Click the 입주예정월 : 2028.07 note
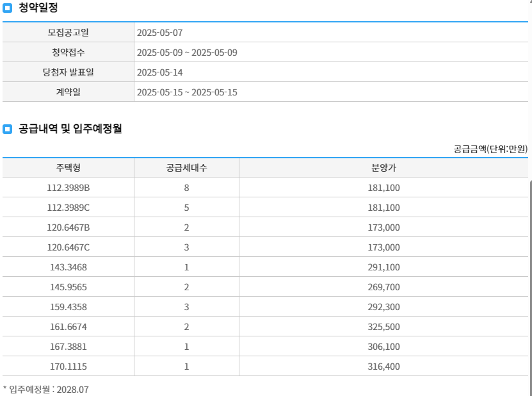The image size is (532, 396). tap(45, 388)
